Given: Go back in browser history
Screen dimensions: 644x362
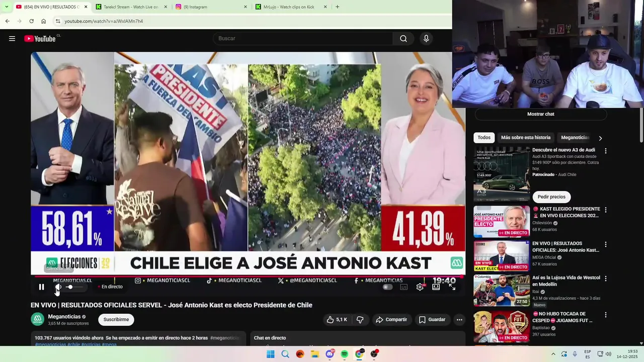Looking at the screenshot, I should 7,21.
